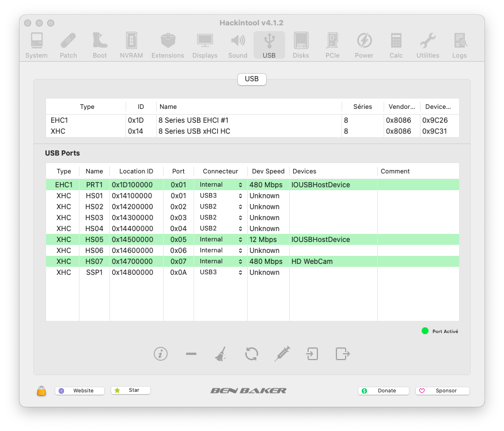Select the HD WebCam device cell

tap(334, 261)
